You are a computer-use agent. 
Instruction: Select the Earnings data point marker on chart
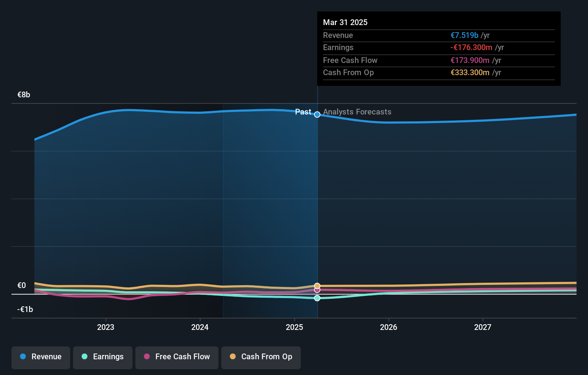click(317, 298)
